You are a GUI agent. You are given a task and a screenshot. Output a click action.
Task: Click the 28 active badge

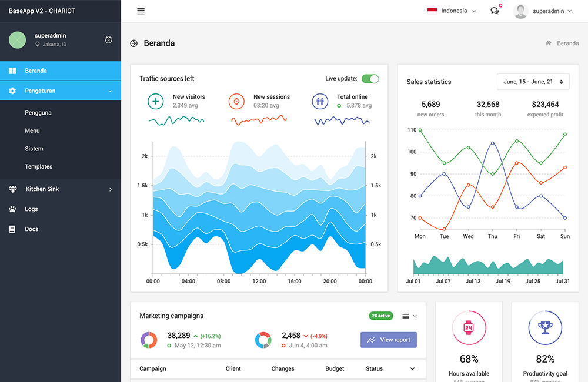click(x=380, y=316)
